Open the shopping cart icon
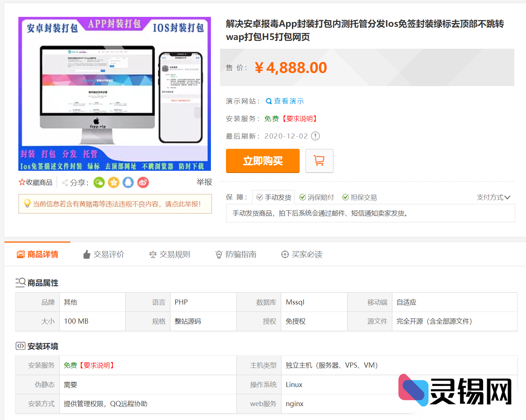The width and height of the screenshot is (526, 420). click(x=319, y=161)
